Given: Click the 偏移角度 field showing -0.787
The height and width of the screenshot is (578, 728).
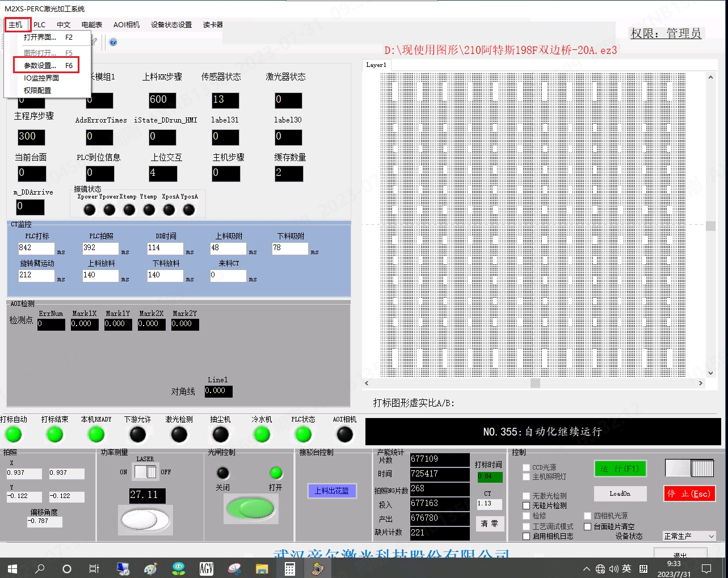Looking at the screenshot, I should coord(44,521).
